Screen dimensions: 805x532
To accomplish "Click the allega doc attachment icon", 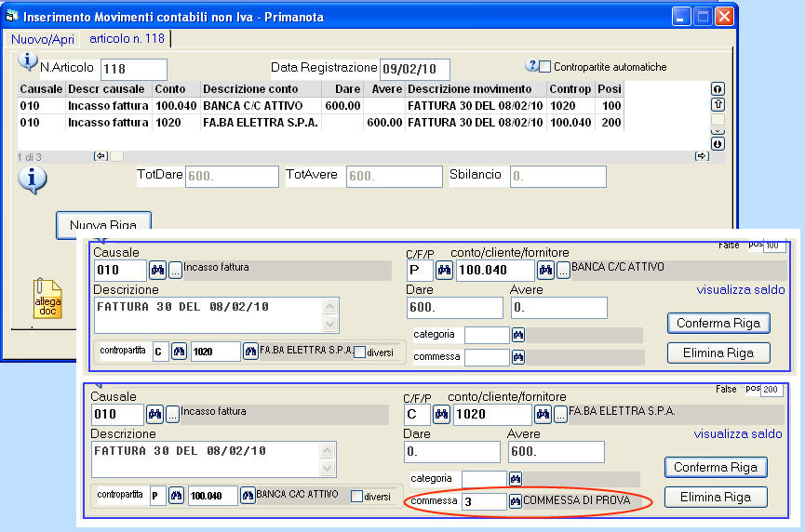I will (47, 299).
